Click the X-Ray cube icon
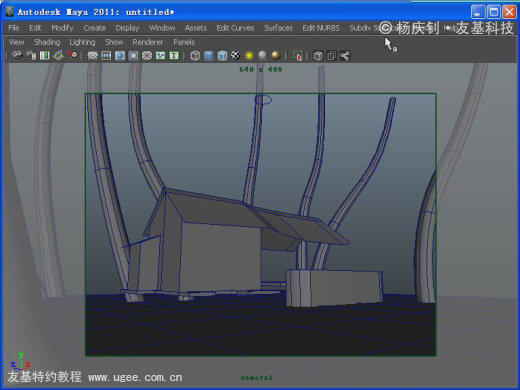 (318, 56)
